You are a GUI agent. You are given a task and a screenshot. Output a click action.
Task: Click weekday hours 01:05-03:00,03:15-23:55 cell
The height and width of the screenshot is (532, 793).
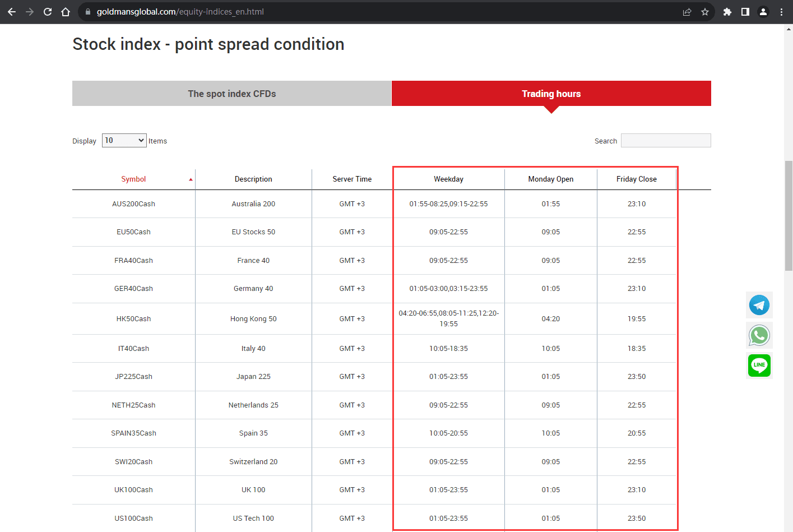448,289
